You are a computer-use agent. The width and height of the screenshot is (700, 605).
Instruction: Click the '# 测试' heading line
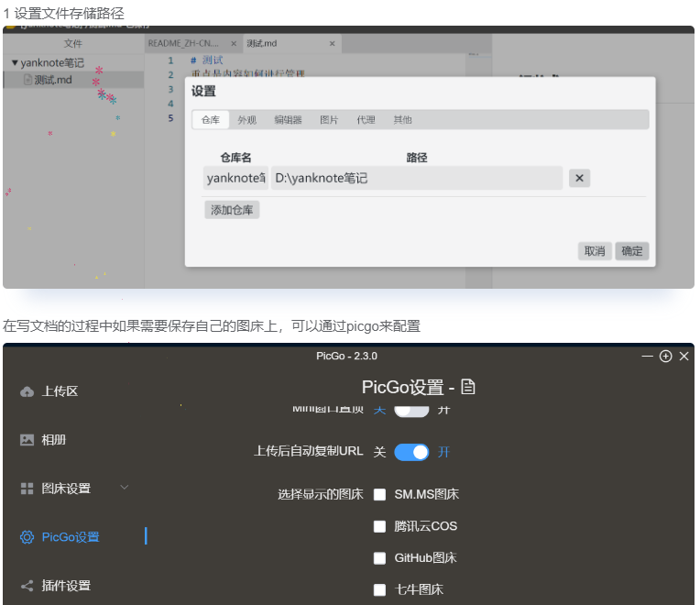pyautogui.click(x=206, y=60)
